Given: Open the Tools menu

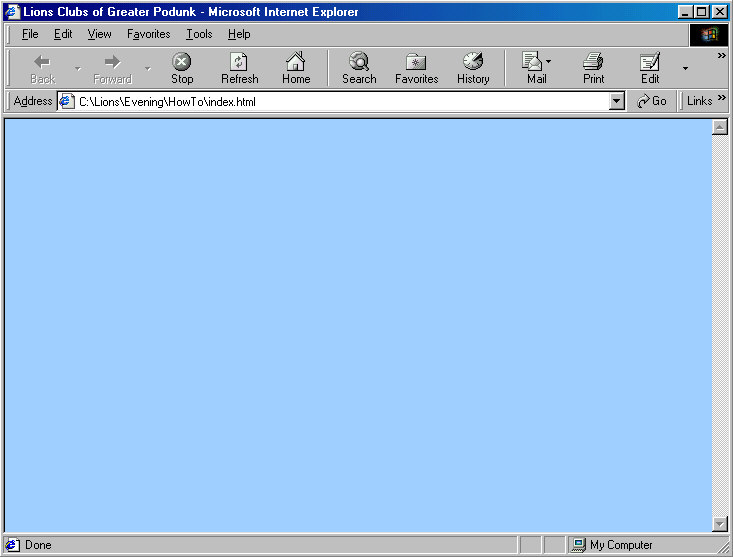Looking at the screenshot, I should [x=199, y=34].
